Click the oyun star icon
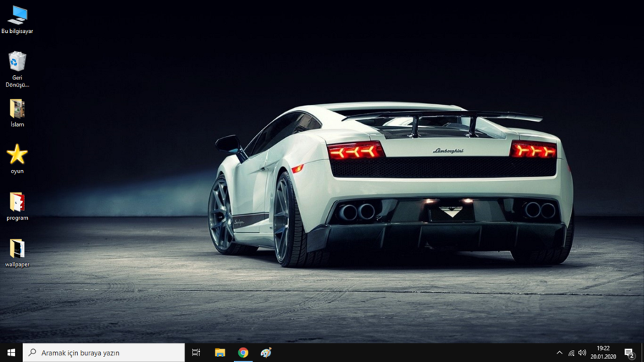This screenshot has width=644, height=362. 17,155
